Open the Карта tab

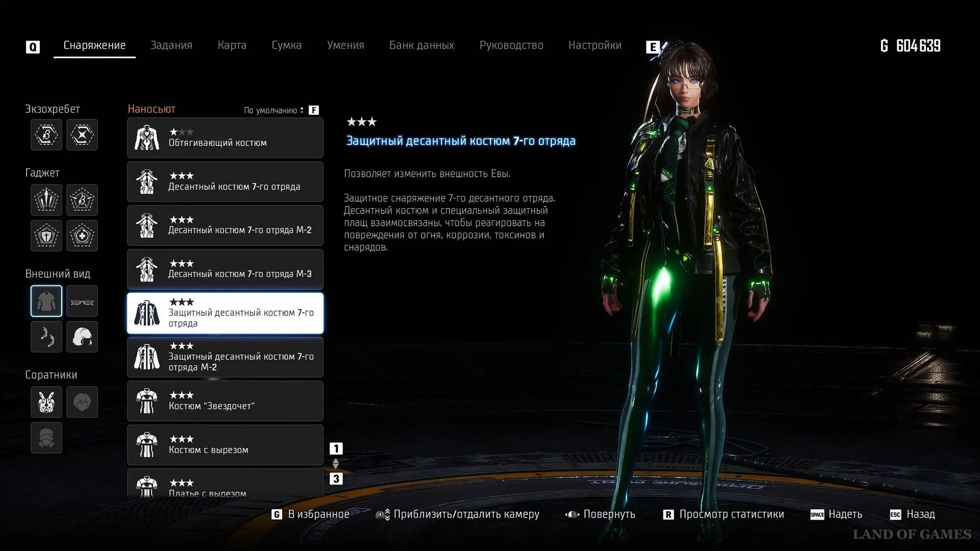[x=232, y=45]
